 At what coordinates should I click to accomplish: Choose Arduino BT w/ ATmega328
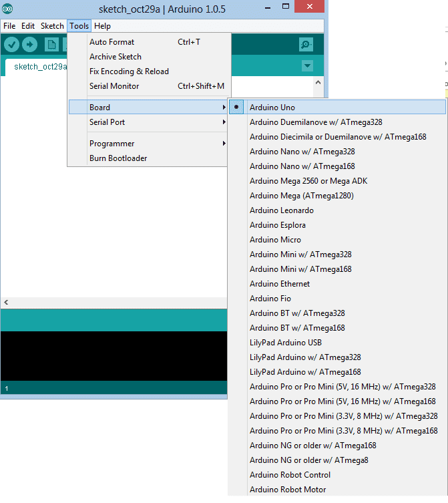337,313
